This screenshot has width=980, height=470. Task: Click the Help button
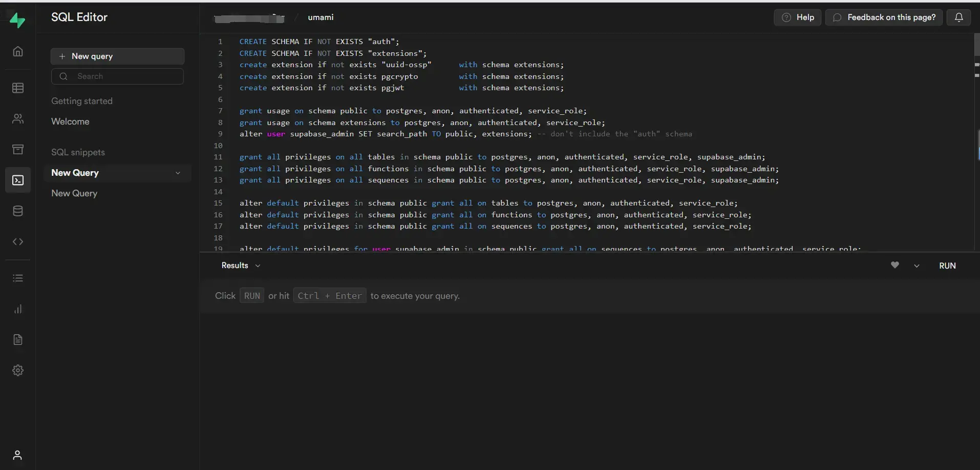797,17
